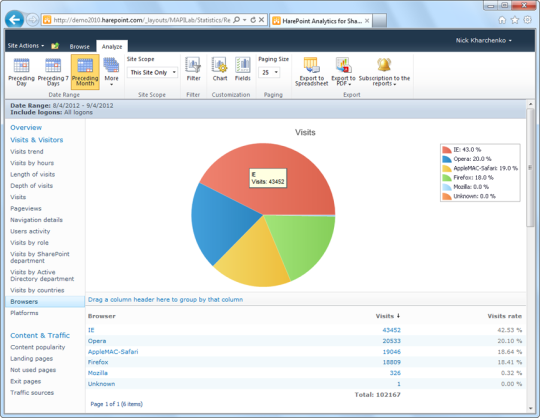Open Visits by Active Directory department report
The height and width of the screenshot is (418, 540).
pyautogui.click(x=42, y=275)
